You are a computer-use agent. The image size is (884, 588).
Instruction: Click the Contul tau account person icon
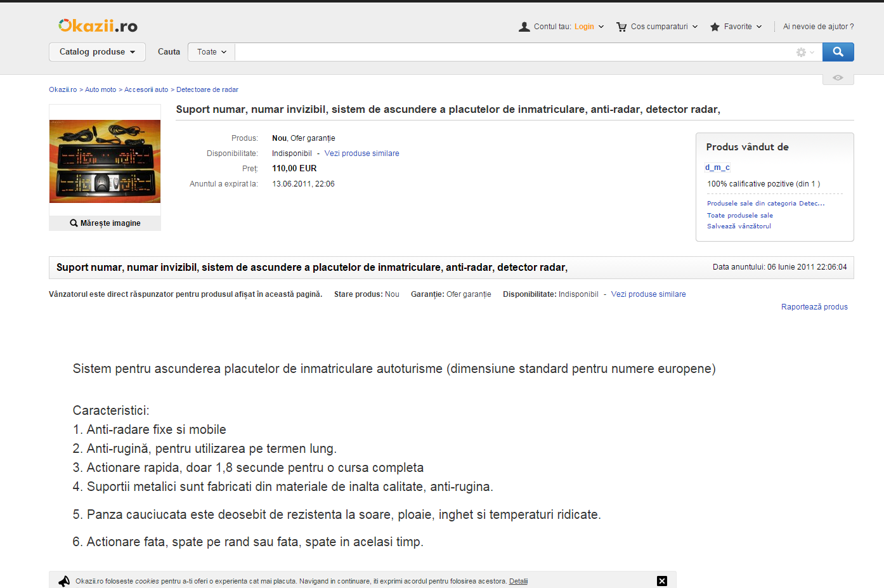[524, 26]
